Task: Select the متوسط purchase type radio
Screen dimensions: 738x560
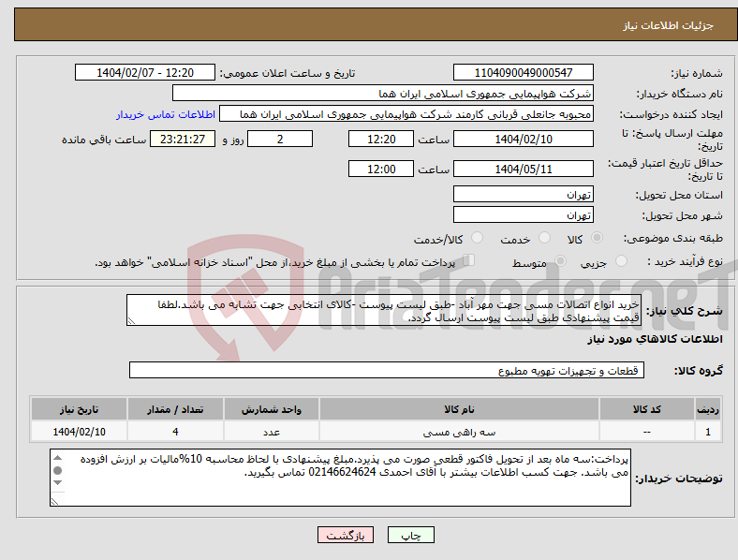Action: pyautogui.click(x=560, y=260)
